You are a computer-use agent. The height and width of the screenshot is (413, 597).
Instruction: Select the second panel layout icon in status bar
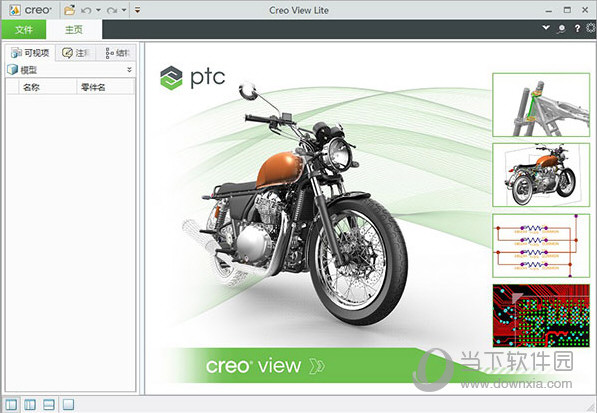(30, 404)
